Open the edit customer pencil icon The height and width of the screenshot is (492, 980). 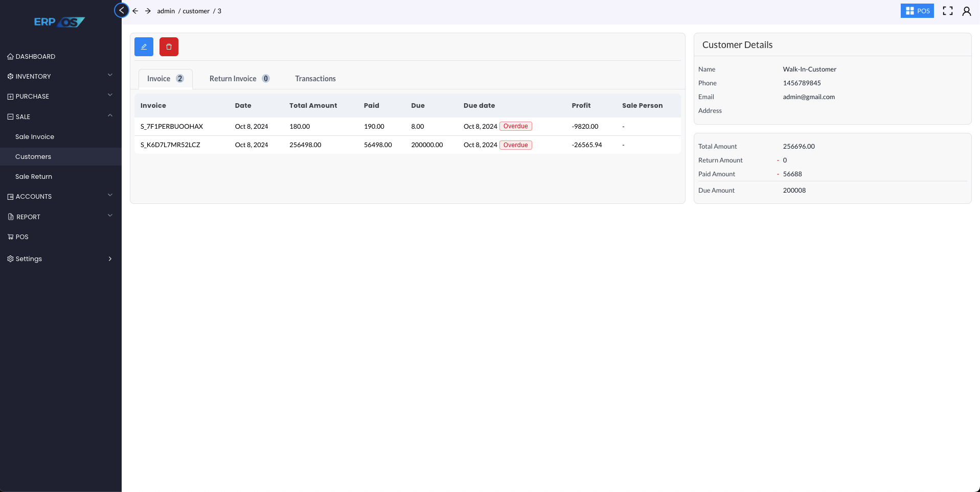point(144,46)
